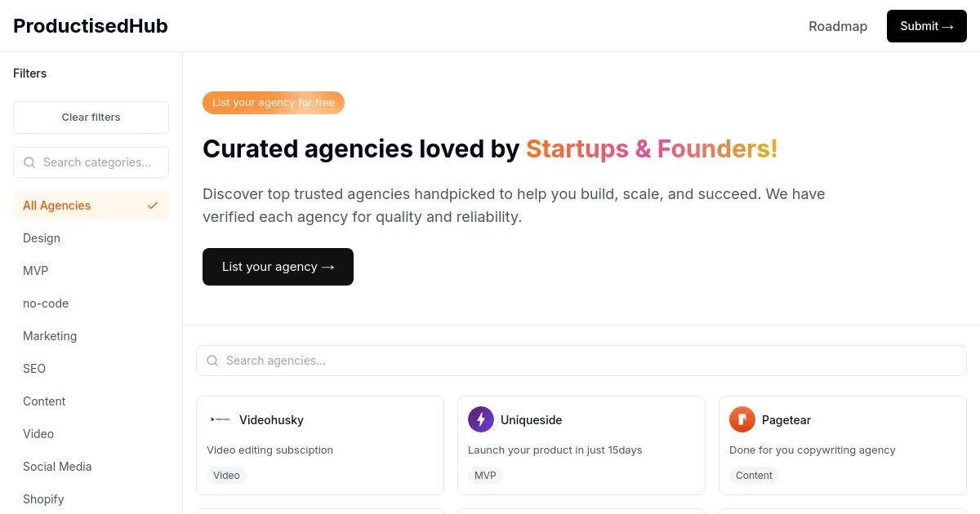Screen dimensions: 980x514
Task: Select the SEO category filter
Action: 34,369
